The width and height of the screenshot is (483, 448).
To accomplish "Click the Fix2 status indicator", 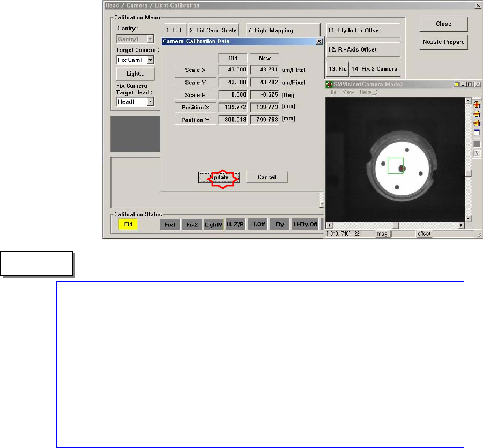I will pyautogui.click(x=191, y=224).
